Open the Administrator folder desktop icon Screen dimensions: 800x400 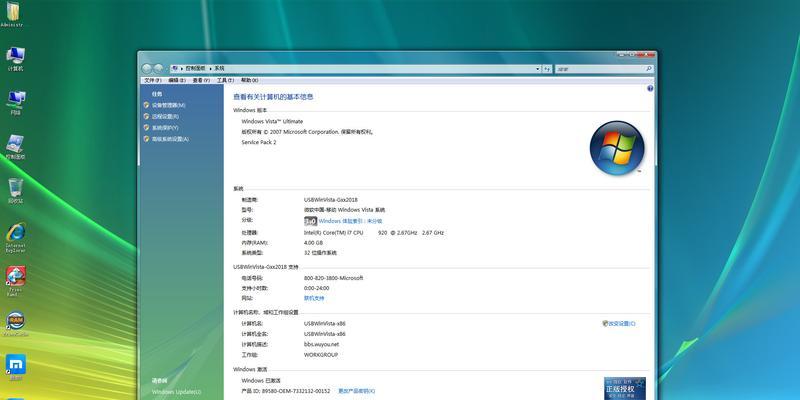coord(13,13)
